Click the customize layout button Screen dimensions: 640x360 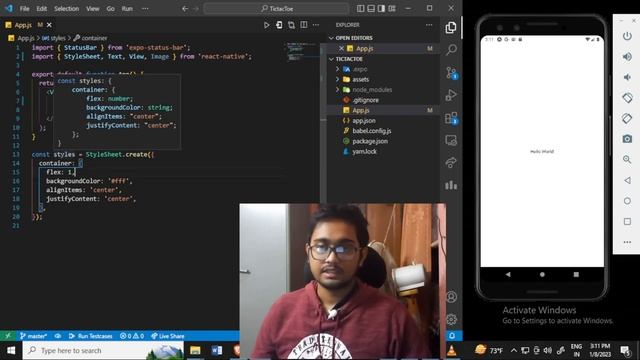392,8
